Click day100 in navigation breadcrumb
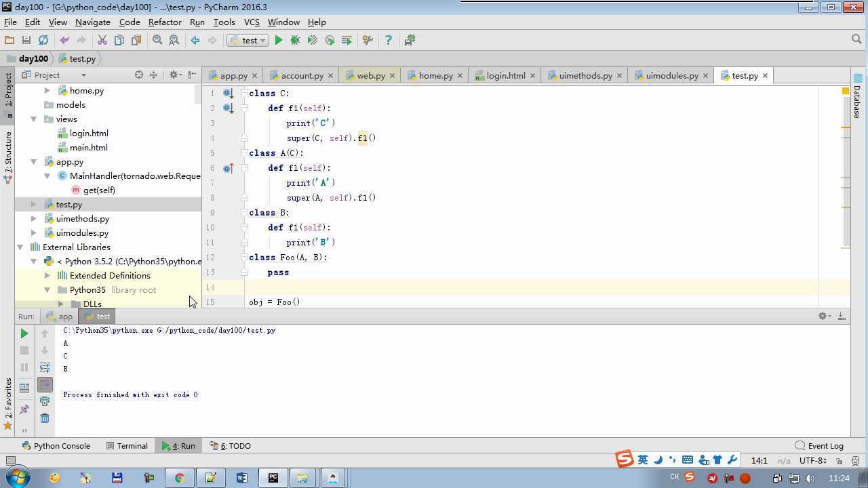868x488 pixels. click(27, 59)
